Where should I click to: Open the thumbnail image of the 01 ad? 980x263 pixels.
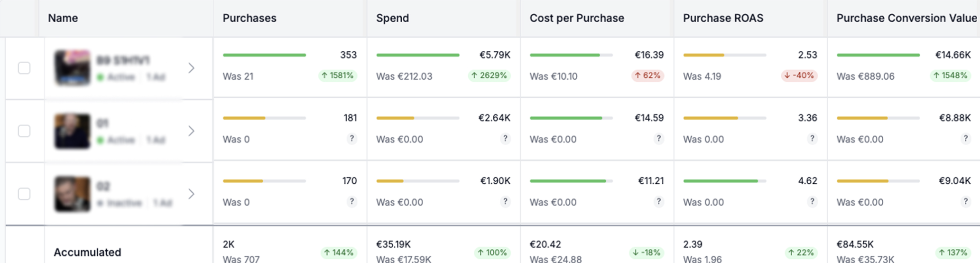click(72, 131)
